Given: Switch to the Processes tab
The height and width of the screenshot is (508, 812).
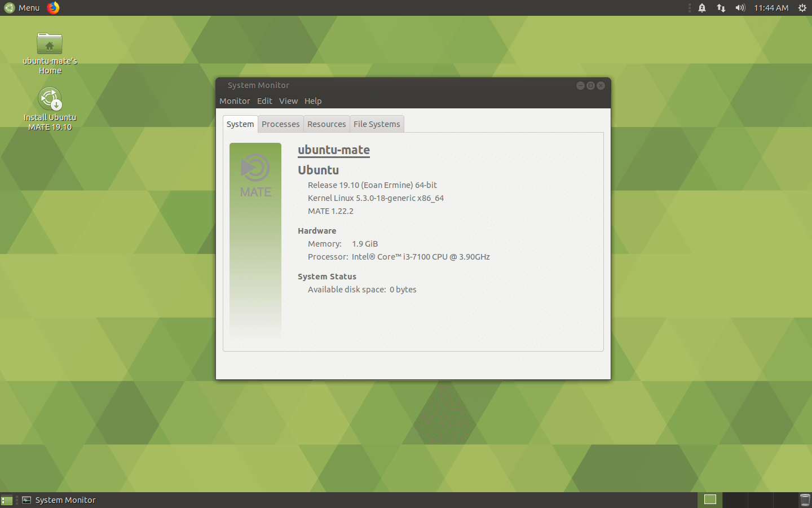Looking at the screenshot, I should [281, 124].
